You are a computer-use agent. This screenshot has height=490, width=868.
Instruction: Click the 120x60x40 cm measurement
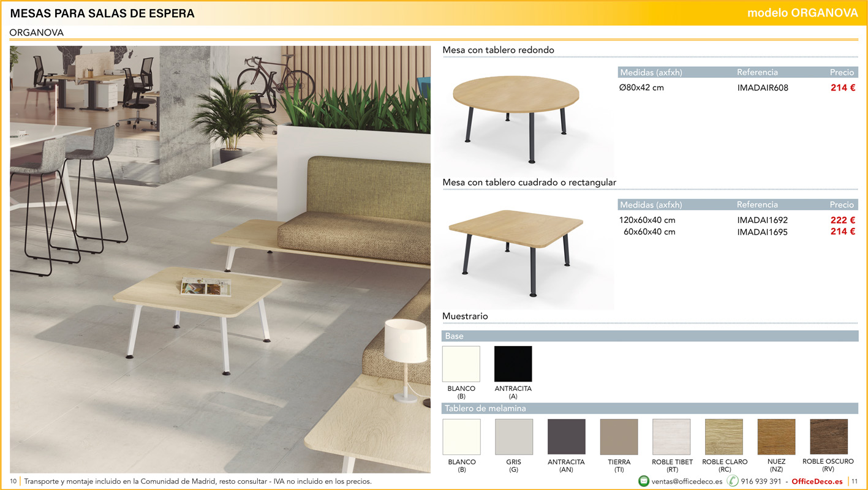647,220
